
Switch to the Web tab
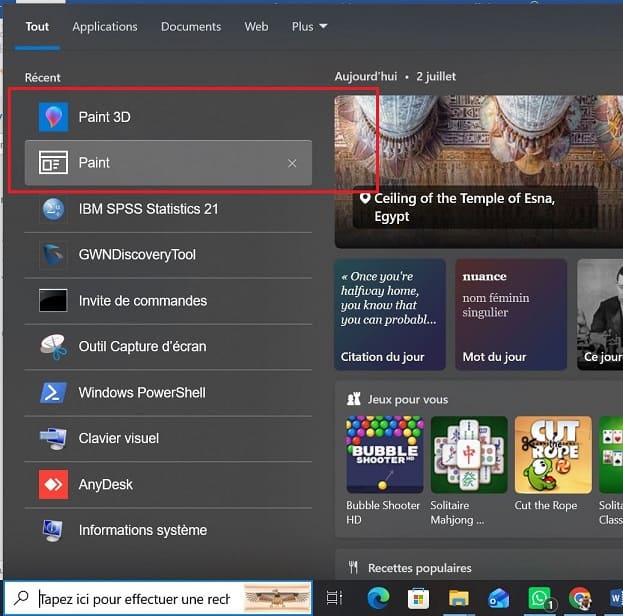(256, 27)
